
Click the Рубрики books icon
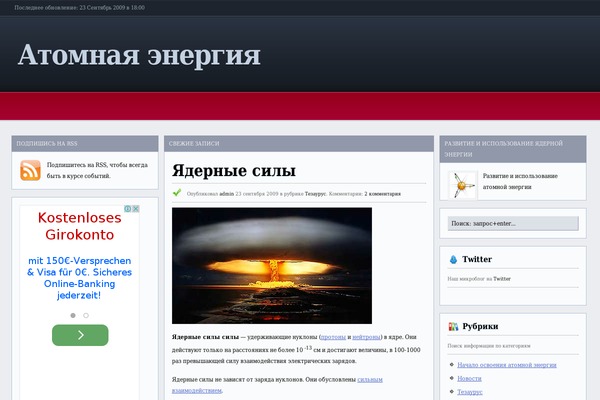[453, 327]
